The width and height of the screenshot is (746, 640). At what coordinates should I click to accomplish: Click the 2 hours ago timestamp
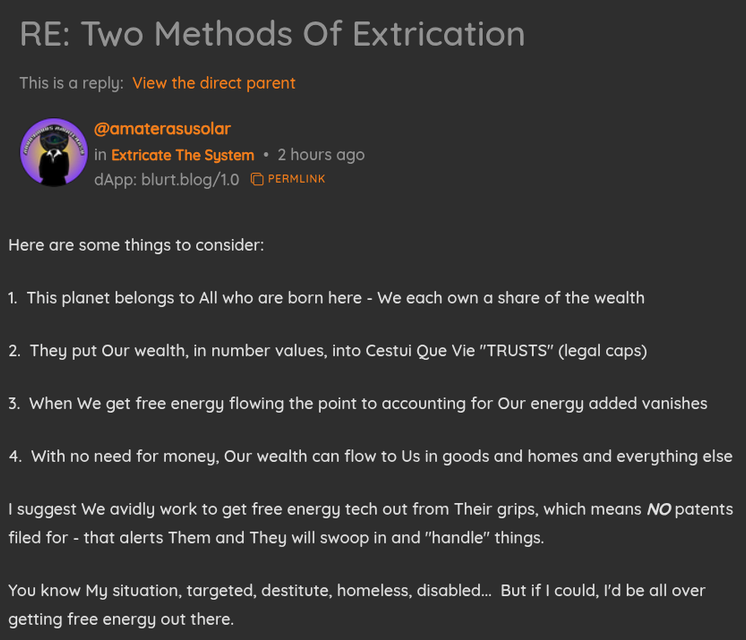(x=321, y=155)
